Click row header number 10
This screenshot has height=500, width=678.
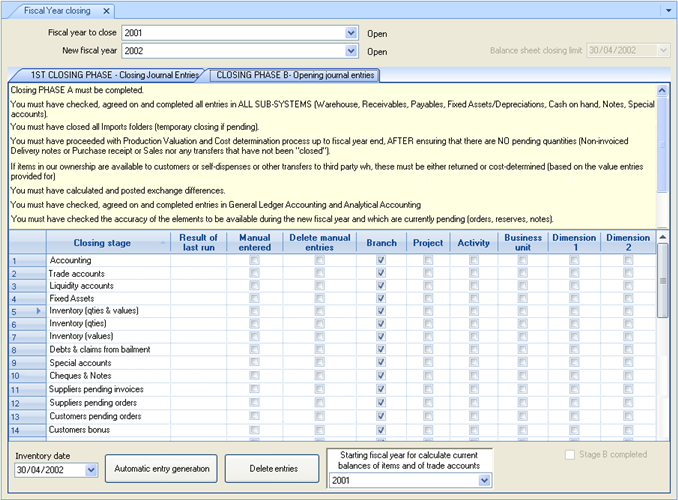(28, 376)
